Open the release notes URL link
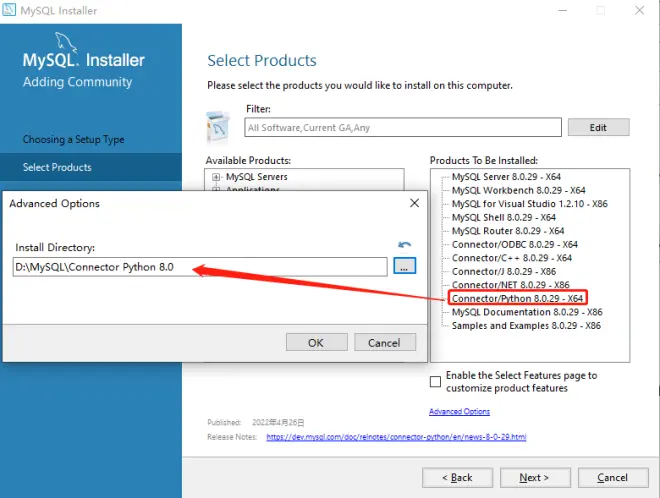The width and height of the screenshot is (660, 498). [x=396, y=437]
